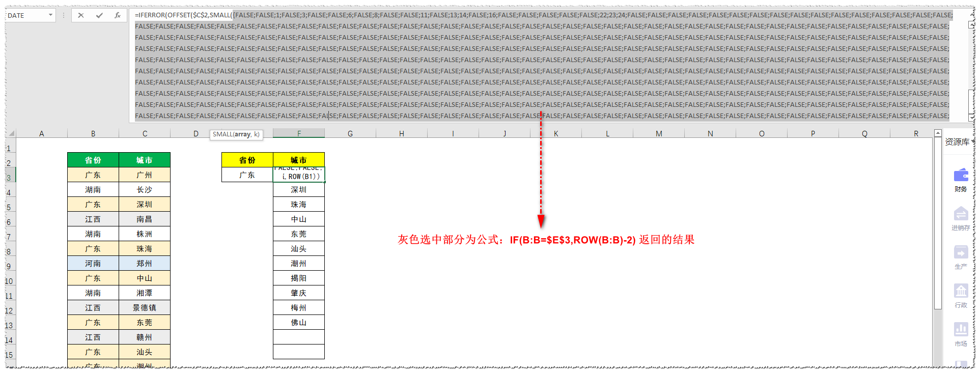This screenshot has height=373, width=980.
Task: Select column C header
Action: click(145, 133)
